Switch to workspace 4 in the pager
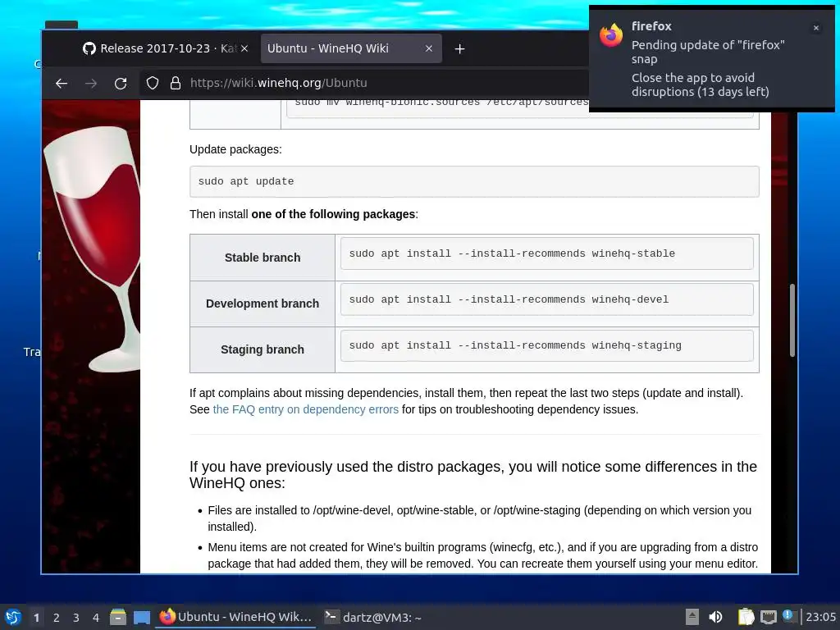The width and height of the screenshot is (840, 630). click(x=96, y=618)
